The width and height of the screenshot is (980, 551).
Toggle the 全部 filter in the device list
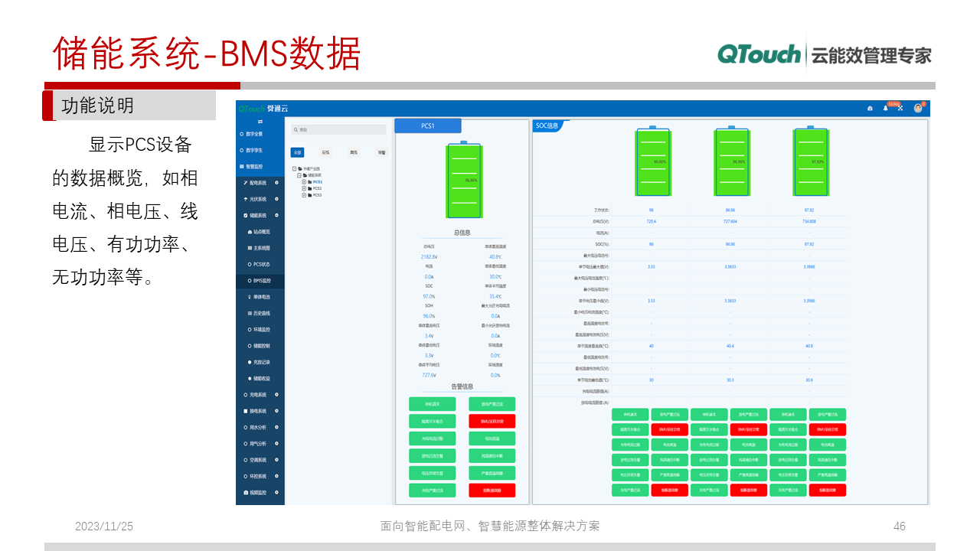point(298,152)
